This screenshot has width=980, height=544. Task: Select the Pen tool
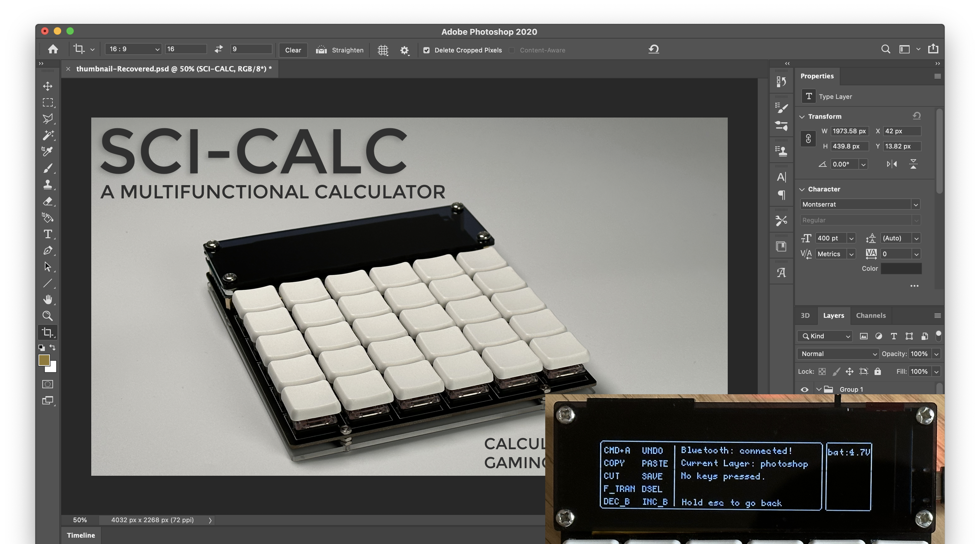48,251
